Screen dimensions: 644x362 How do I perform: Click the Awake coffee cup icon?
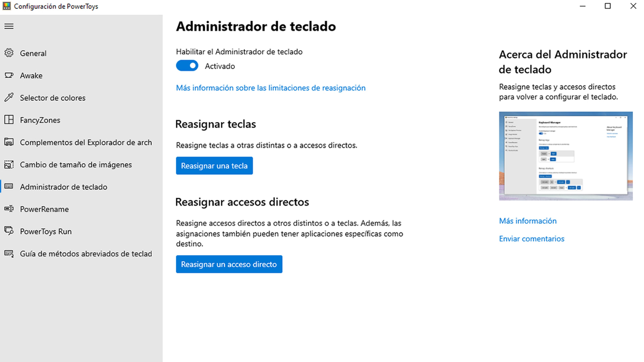(9, 75)
